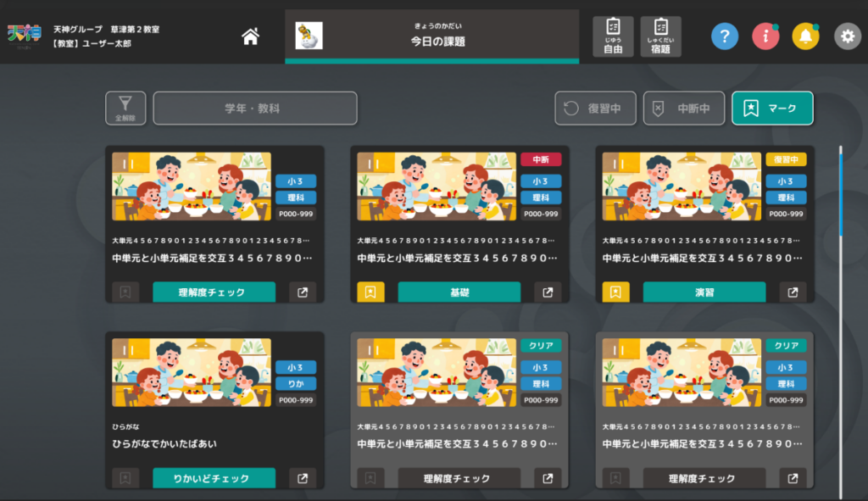868x501 pixels.
Task: Open the settings gear icon
Action: pos(846,36)
